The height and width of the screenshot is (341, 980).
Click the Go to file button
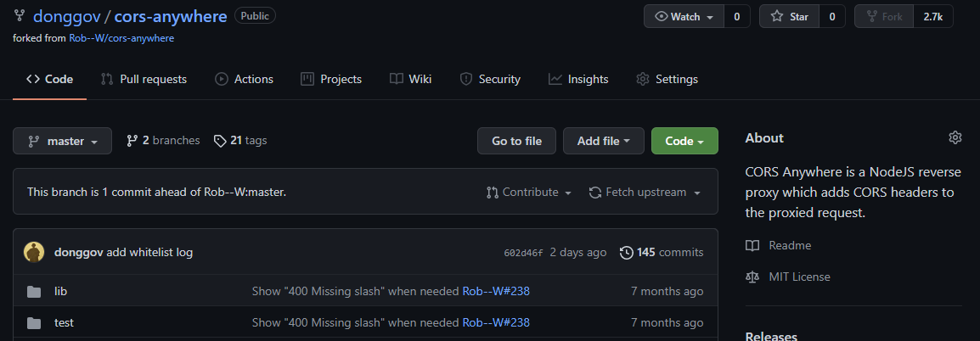click(517, 141)
